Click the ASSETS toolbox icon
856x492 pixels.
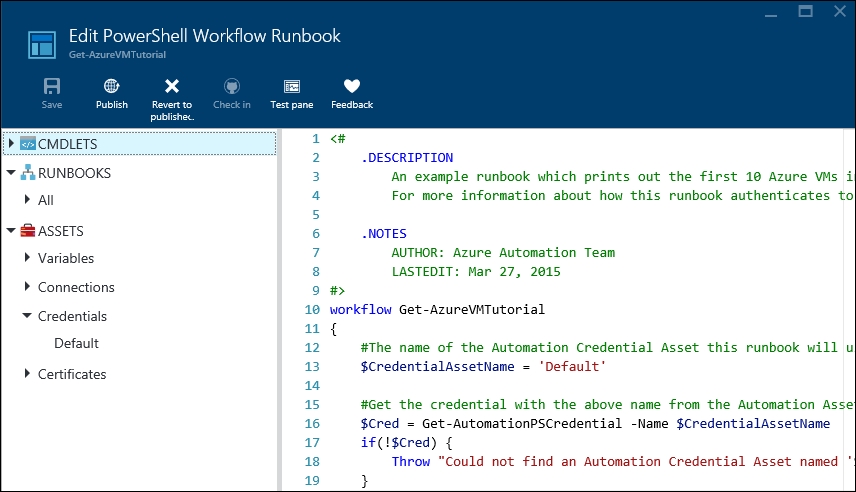(28, 230)
